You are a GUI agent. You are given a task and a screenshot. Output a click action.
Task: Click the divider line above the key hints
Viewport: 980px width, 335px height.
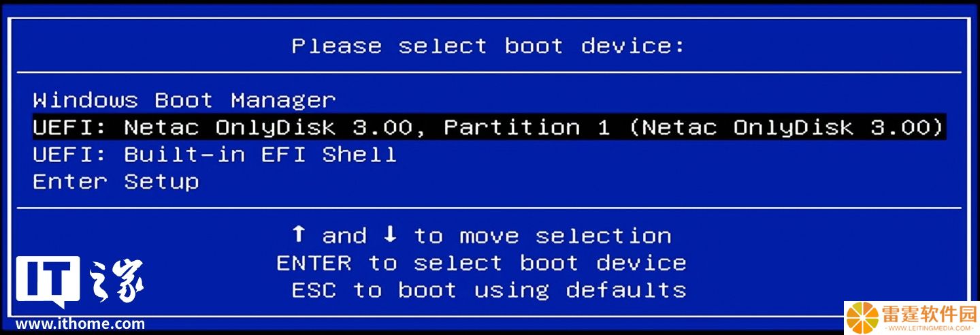click(489, 208)
